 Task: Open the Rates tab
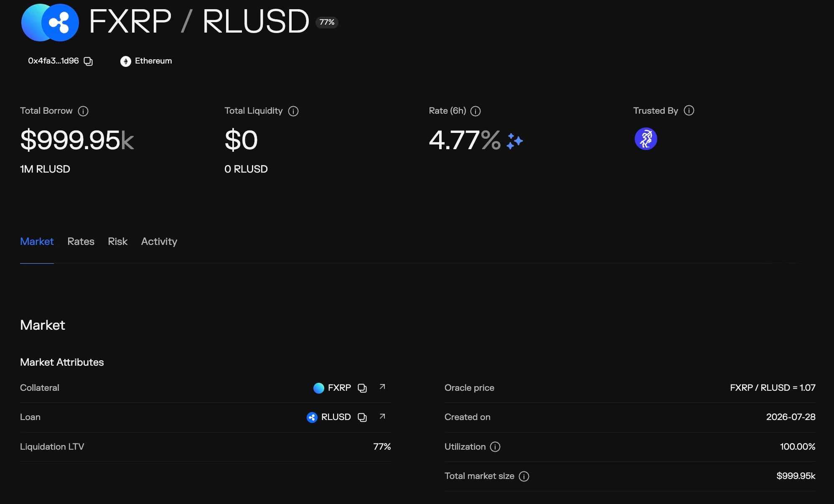pyautogui.click(x=81, y=242)
